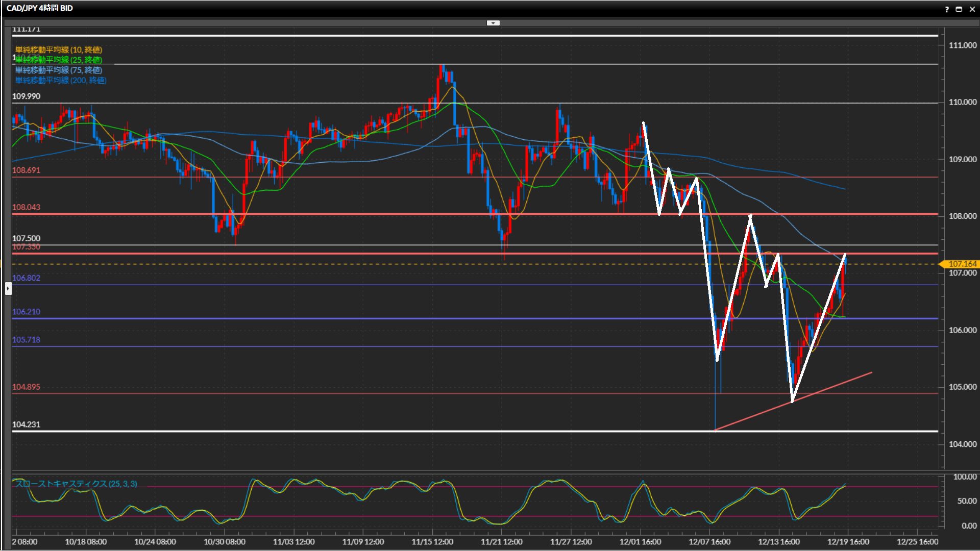
Task: Maximize the CAD/JPY chart window
Action: coord(959,9)
